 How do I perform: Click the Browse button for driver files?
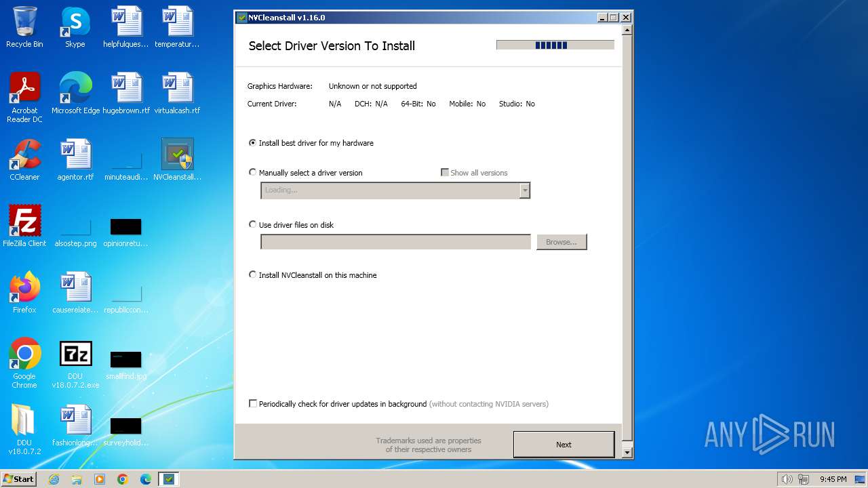561,242
